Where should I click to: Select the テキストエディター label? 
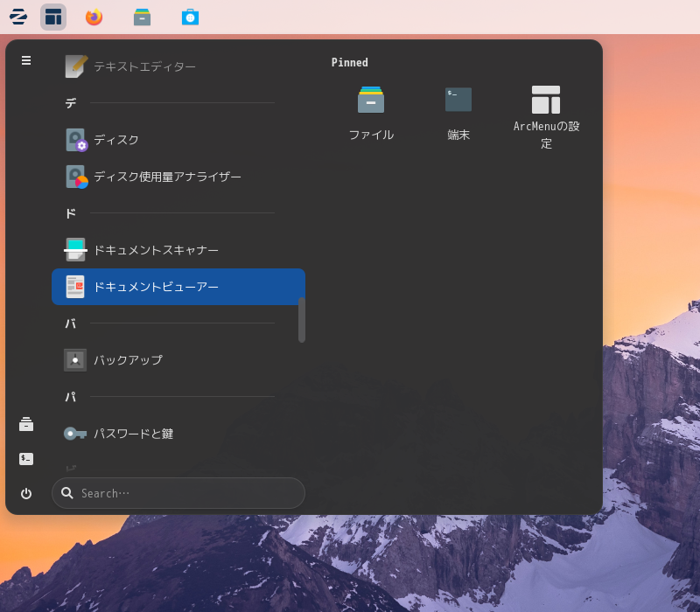(x=144, y=67)
